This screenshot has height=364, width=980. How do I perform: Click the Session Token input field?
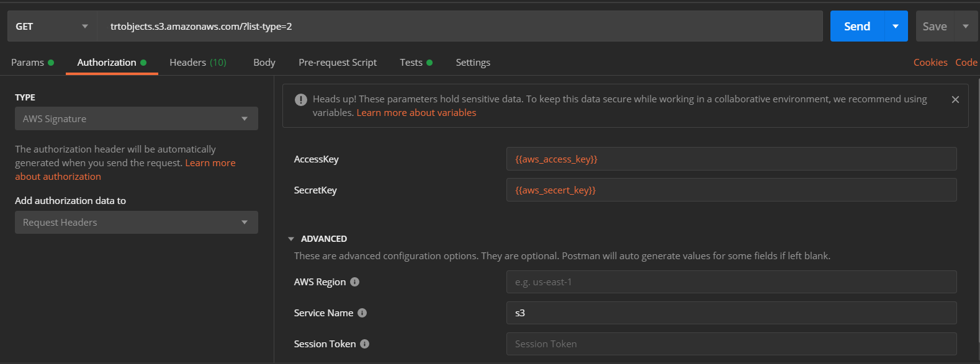(x=732, y=344)
